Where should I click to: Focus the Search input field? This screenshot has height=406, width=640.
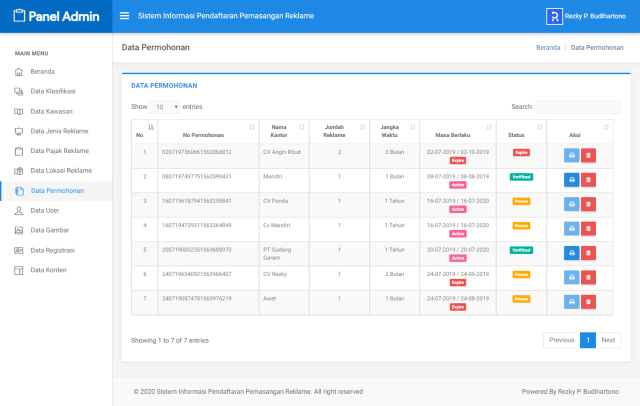(578, 106)
